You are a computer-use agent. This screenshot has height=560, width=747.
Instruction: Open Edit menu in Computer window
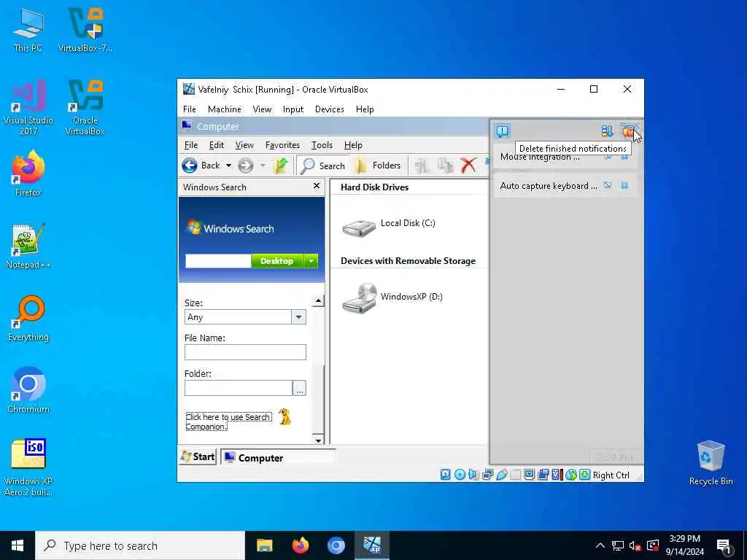click(216, 145)
